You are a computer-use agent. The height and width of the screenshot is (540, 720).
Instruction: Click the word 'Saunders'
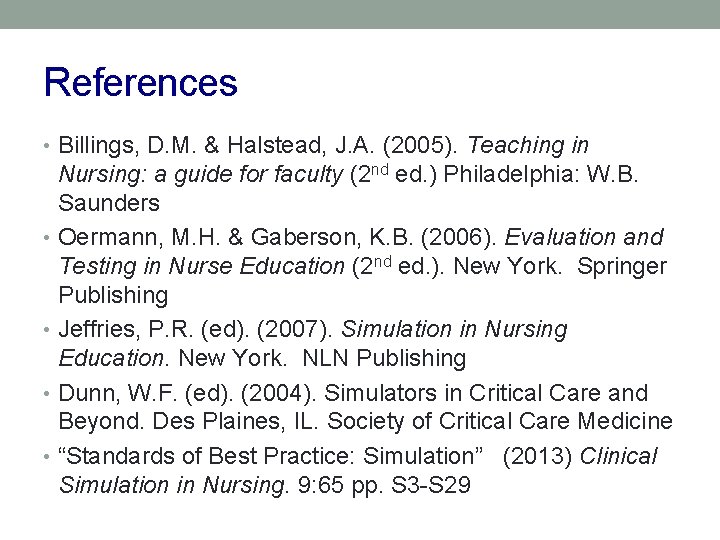click(x=109, y=203)
